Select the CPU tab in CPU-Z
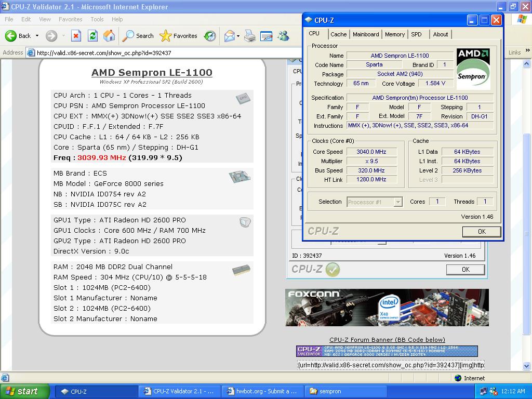Viewport: 532px width, 399px height. click(x=314, y=33)
